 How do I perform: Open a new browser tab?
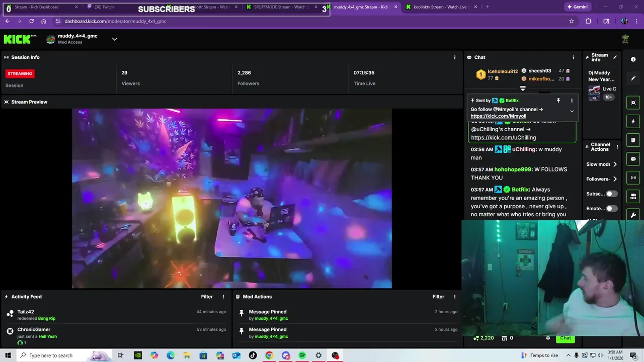[x=488, y=7]
